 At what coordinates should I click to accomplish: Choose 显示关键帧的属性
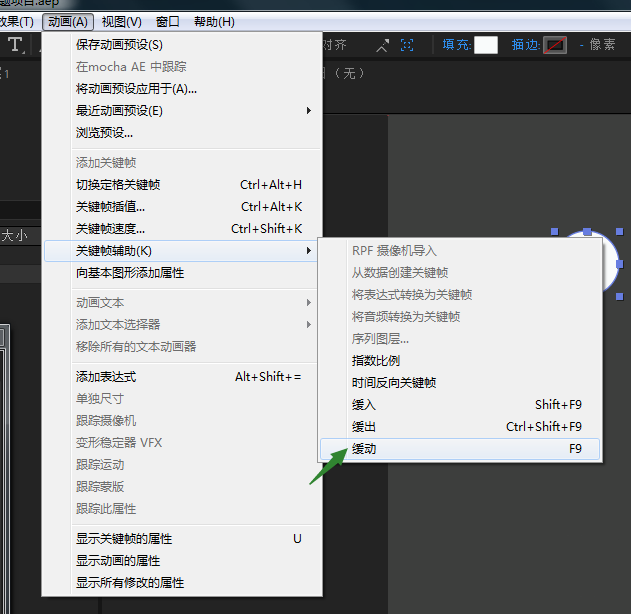pyautogui.click(x=182, y=539)
